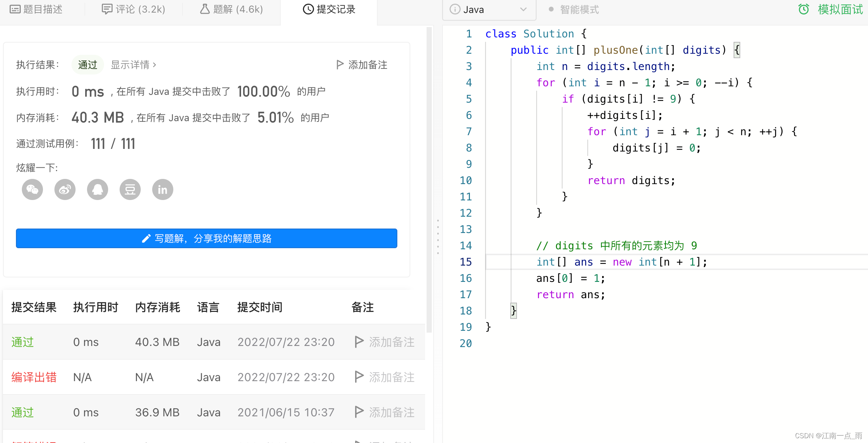Select the 提交记录 submissions tab
The width and height of the screenshot is (868, 443).
coord(329,9)
